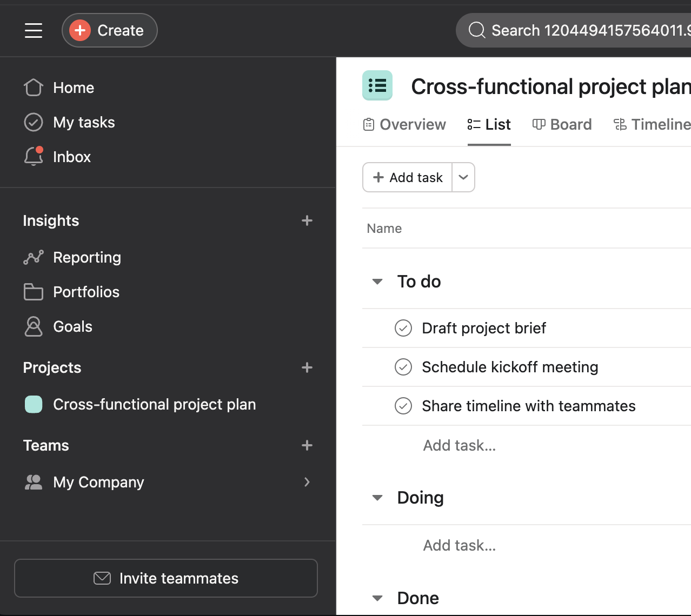This screenshot has width=691, height=616.
Task: Open Reporting chart icon in Insights
Action: [x=34, y=258]
